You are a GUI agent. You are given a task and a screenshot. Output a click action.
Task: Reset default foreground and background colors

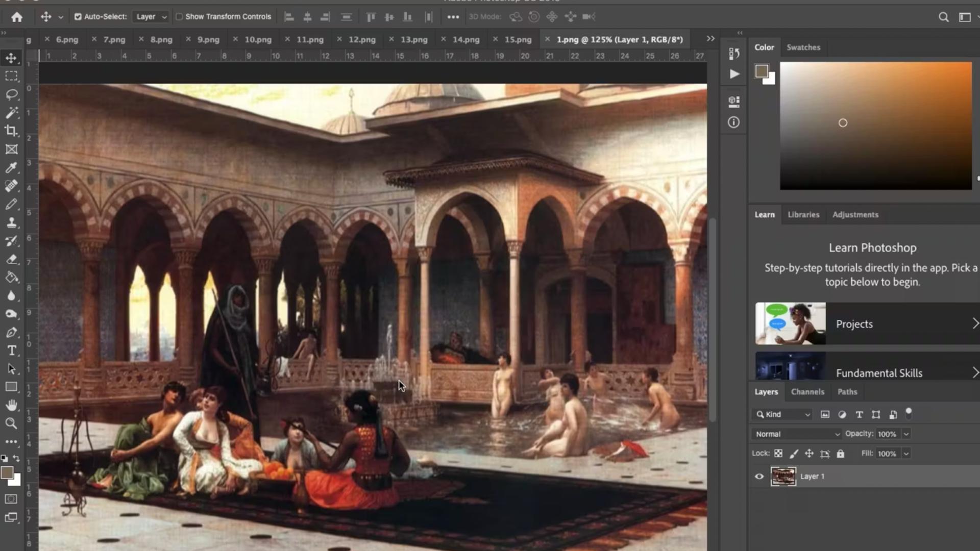5,459
